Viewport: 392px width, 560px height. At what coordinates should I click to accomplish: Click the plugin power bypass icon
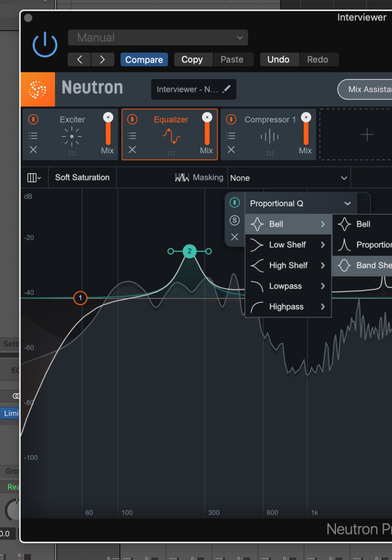[x=45, y=44]
